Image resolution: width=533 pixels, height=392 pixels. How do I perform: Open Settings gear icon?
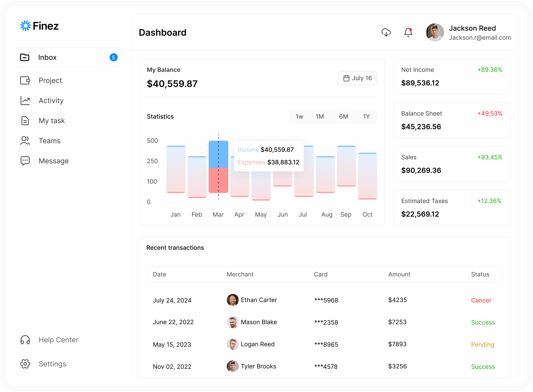click(25, 364)
